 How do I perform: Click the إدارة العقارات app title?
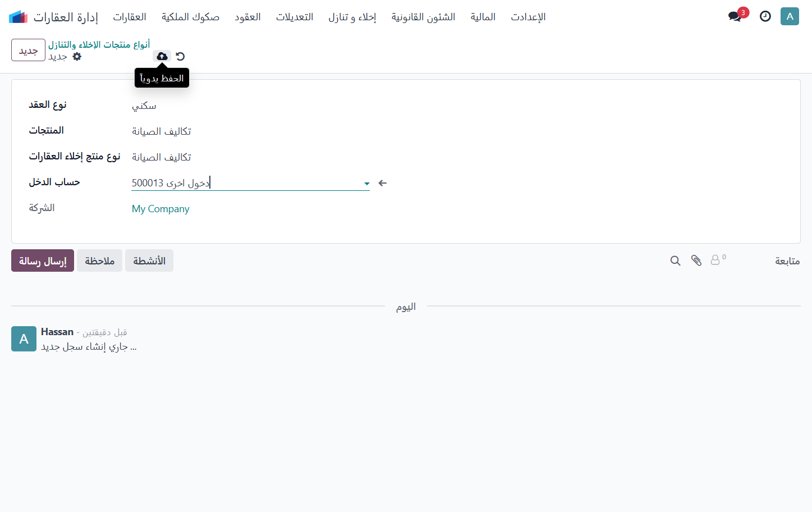66,17
